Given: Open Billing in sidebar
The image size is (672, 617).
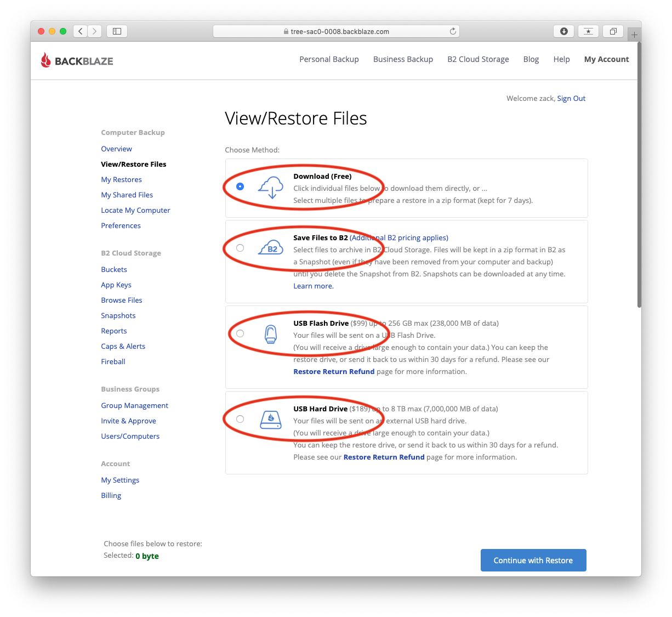Looking at the screenshot, I should coord(111,495).
